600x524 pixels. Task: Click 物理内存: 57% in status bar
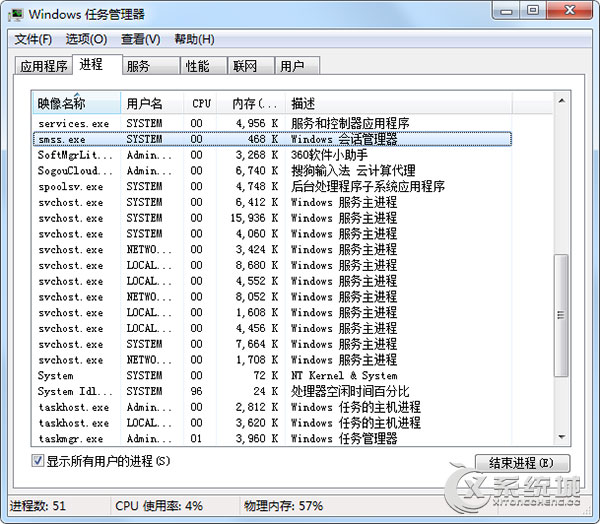[x=284, y=506]
